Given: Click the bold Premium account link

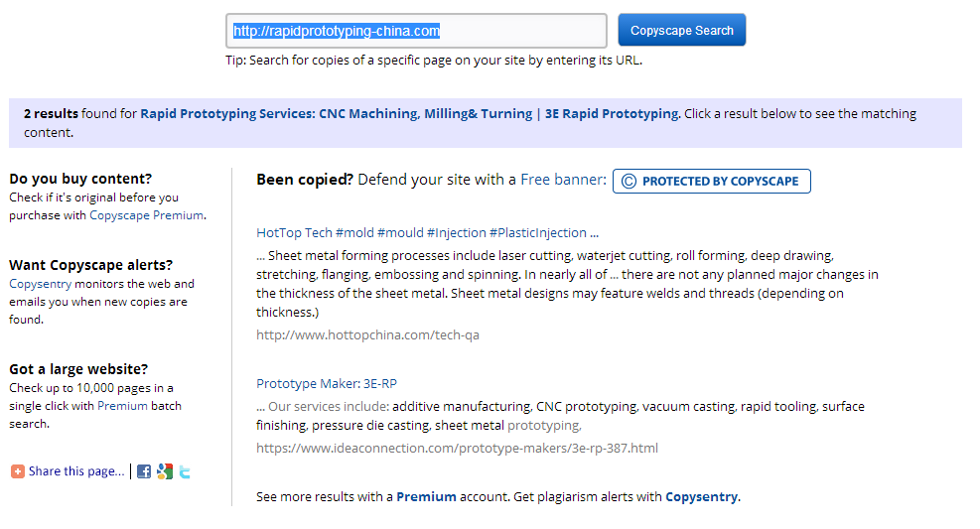Looking at the screenshot, I should point(426,496).
